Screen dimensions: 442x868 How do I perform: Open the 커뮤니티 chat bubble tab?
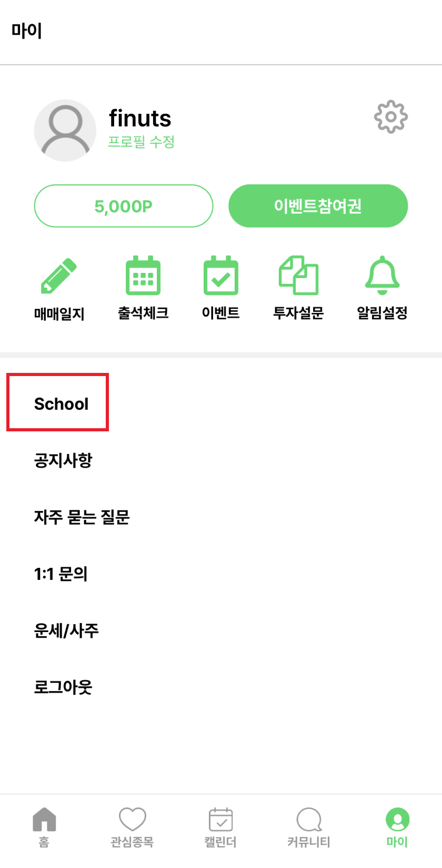(309, 827)
